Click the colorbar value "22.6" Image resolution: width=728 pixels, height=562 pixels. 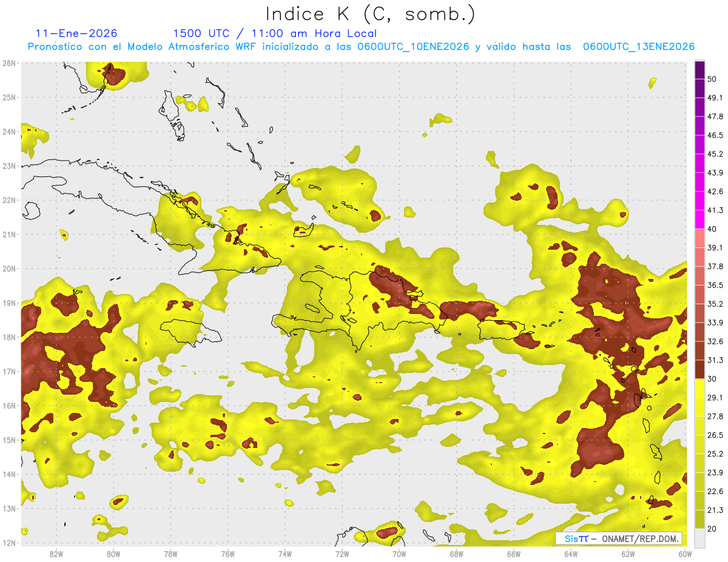click(715, 491)
